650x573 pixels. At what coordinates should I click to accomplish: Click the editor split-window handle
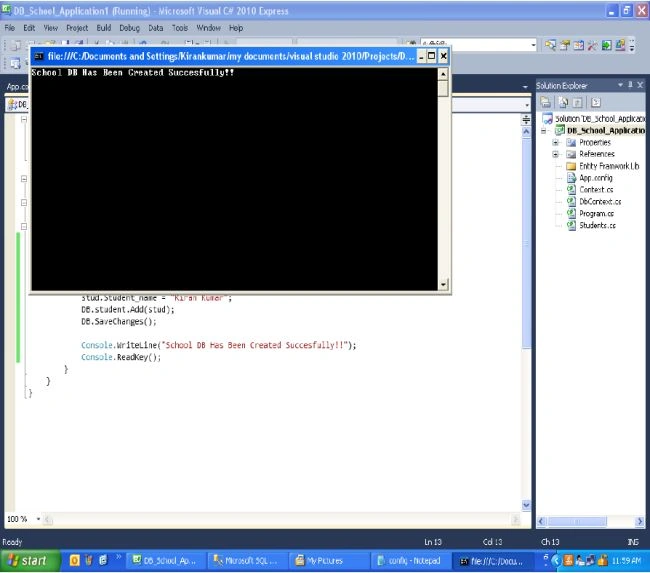click(x=526, y=120)
